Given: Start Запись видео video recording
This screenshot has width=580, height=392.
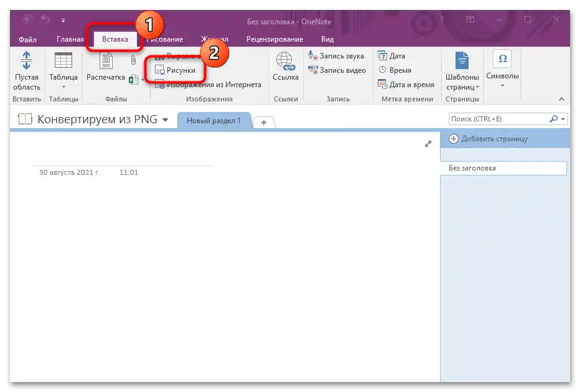Looking at the screenshot, I should [337, 70].
